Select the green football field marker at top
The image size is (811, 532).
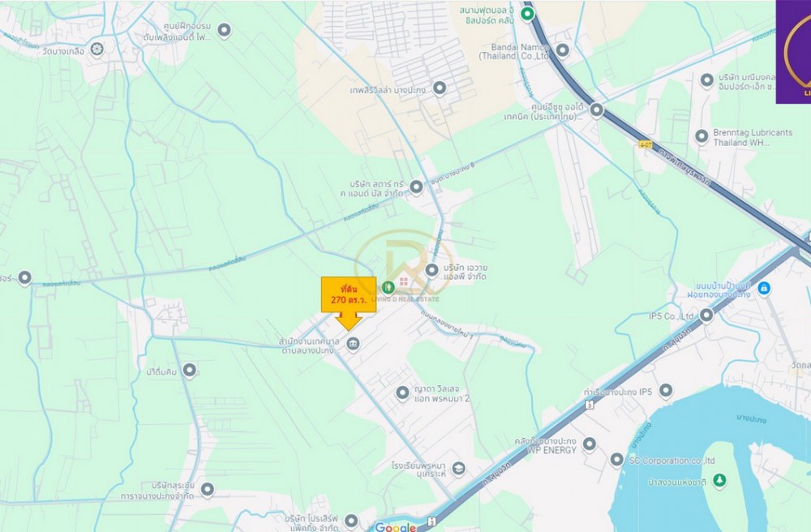pyautogui.click(x=527, y=13)
